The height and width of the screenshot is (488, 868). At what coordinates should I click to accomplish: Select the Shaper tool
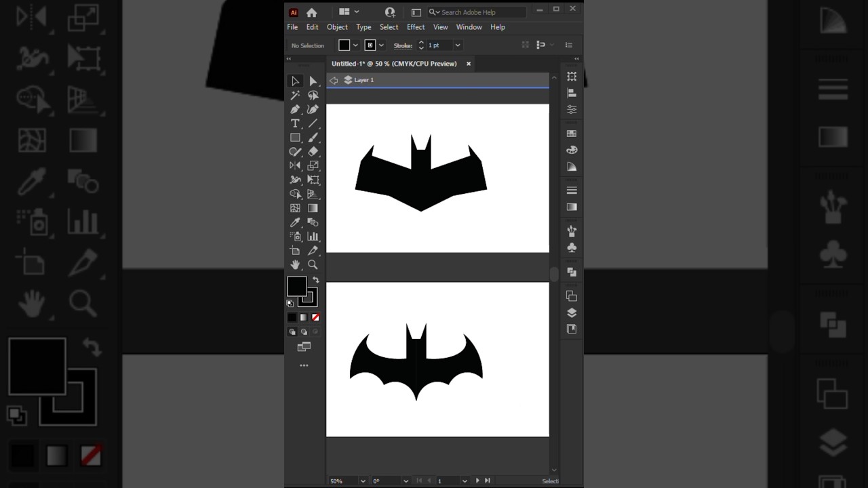295,152
